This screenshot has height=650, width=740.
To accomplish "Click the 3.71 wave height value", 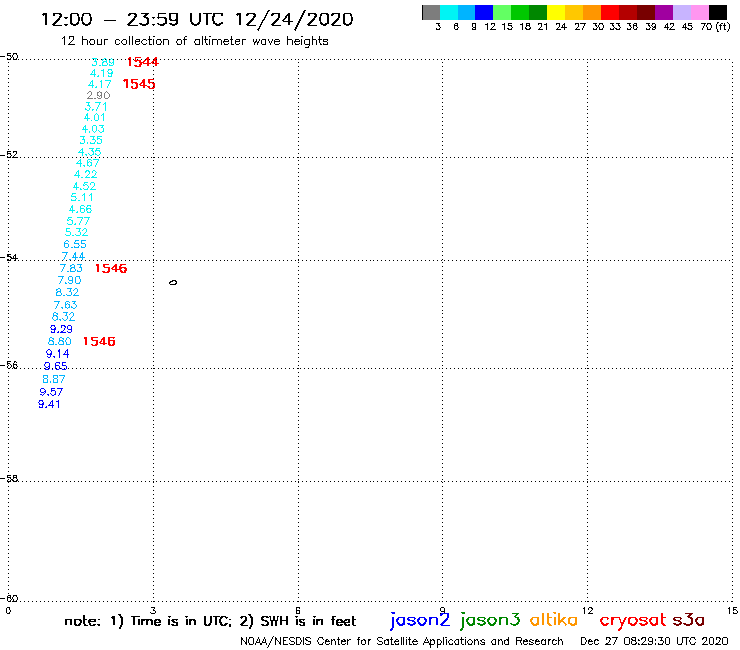I will pos(96,107).
